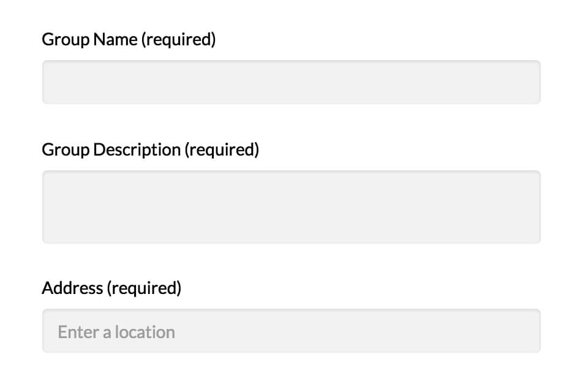The image size is (588, 392).
Task: Click '(required)' beside Group Description
Action: [x=222, y=149]
